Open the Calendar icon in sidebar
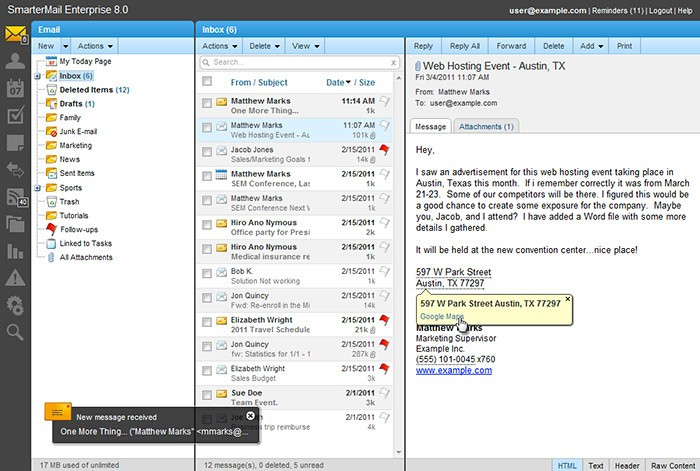Screen dimensions: 700x471 pos(15,88)
